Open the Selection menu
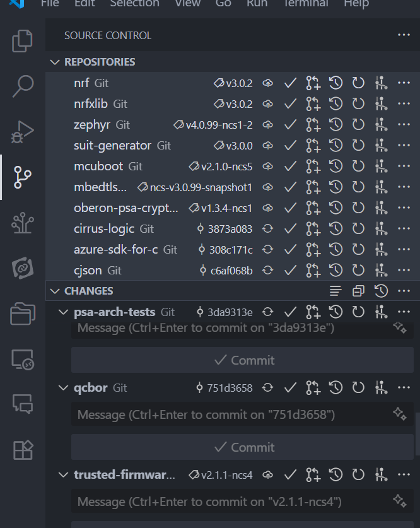Screen dimensions: 420x528 tap(134, 3)
